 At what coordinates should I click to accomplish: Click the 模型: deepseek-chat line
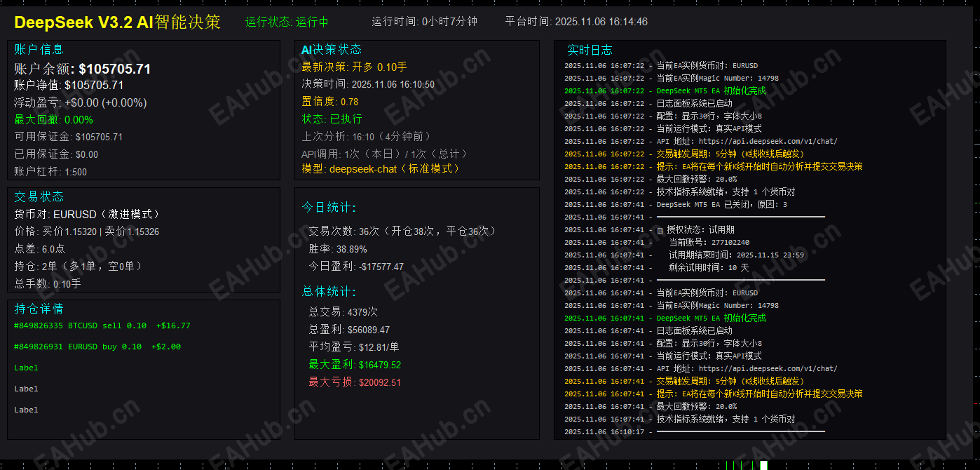coord(381,168)
